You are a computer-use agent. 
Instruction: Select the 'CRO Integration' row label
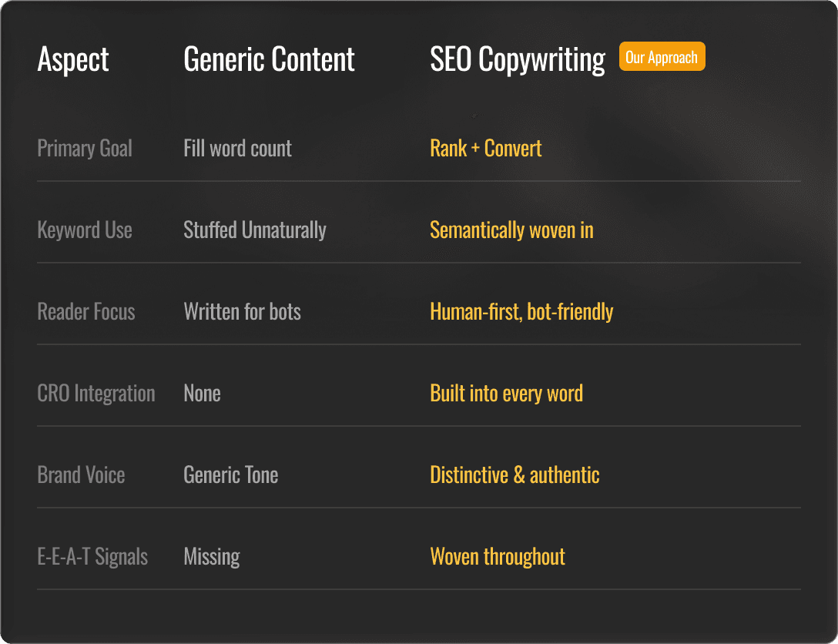[96, 394]
